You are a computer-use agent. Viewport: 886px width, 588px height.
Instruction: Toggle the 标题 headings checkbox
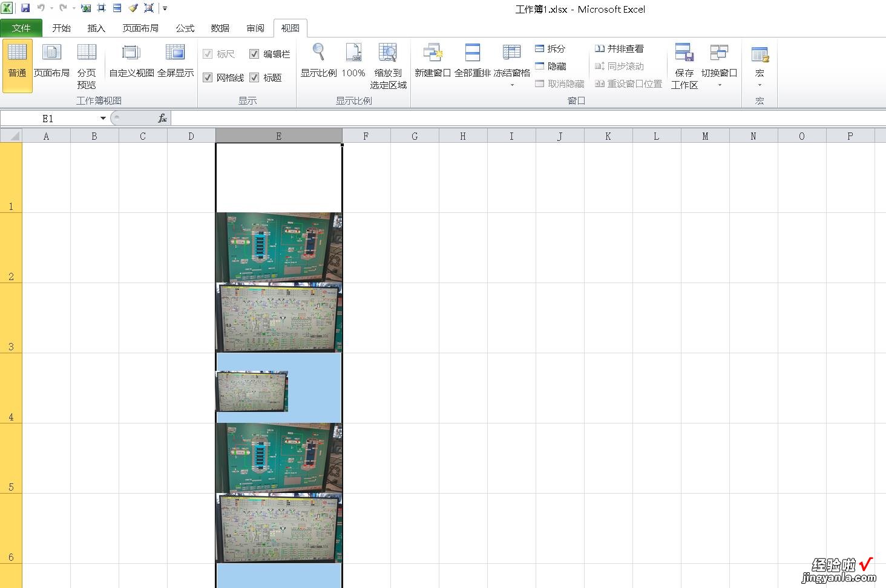254,77
